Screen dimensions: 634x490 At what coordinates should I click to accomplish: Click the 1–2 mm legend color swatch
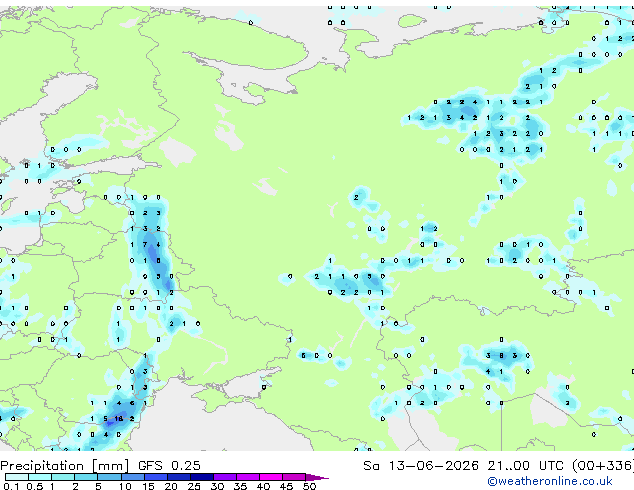click(63, 477)
